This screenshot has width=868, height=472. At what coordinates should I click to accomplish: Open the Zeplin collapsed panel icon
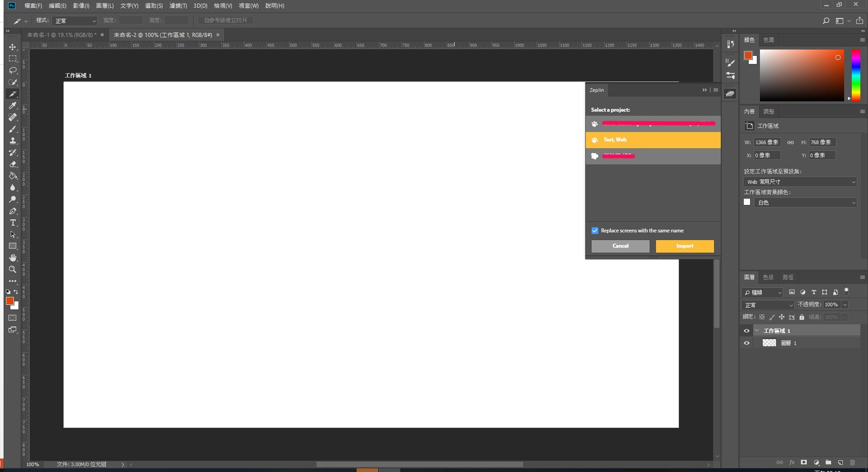point(730,94)
